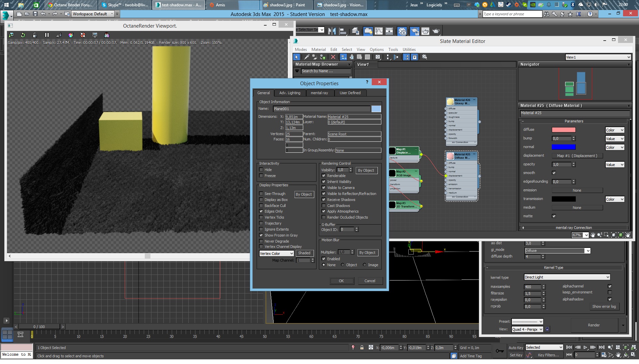This screenshot has height=364, width=639.
Task: Click the red X delete icon in Slate
Action: [x=333, y=57]
